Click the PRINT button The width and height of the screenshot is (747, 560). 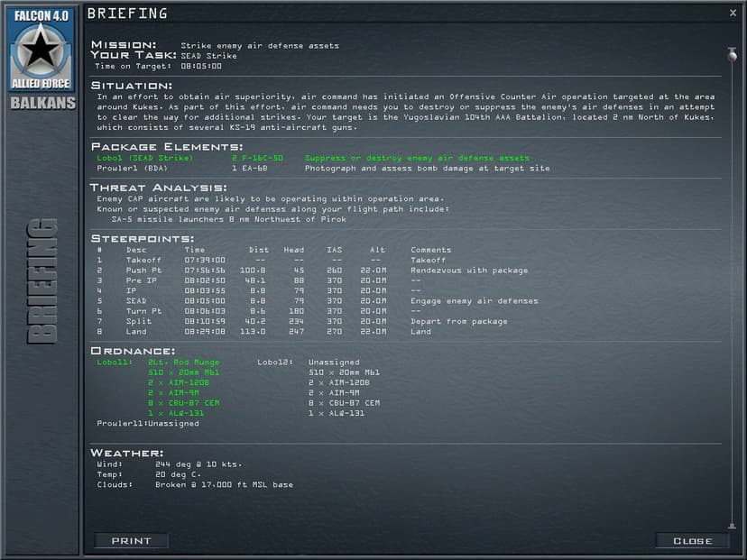pyautogui.click(x=131, y=540)
